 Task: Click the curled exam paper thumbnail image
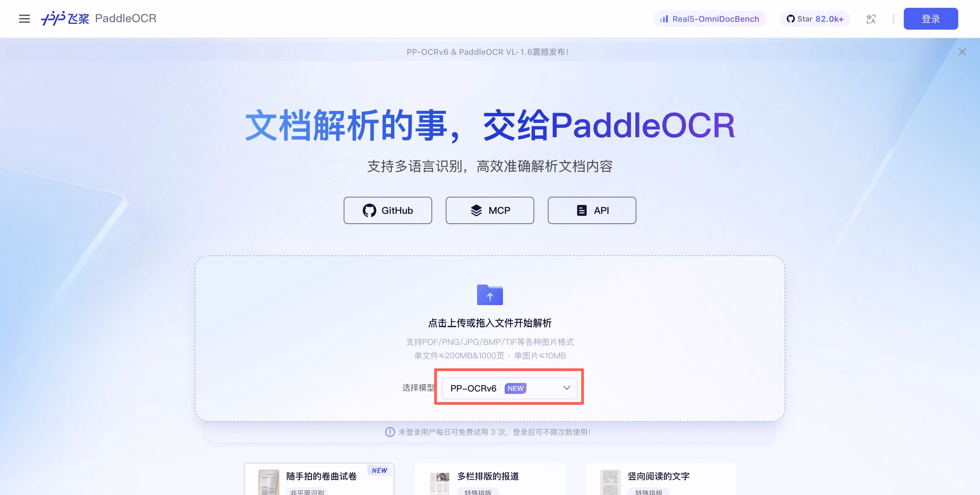(268, 482)
